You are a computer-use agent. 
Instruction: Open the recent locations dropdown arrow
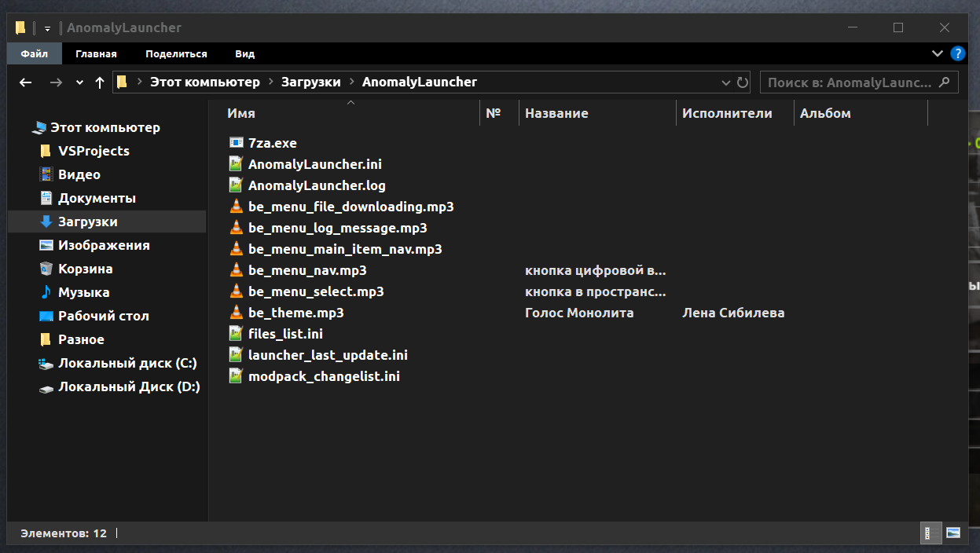pos(79,82)
